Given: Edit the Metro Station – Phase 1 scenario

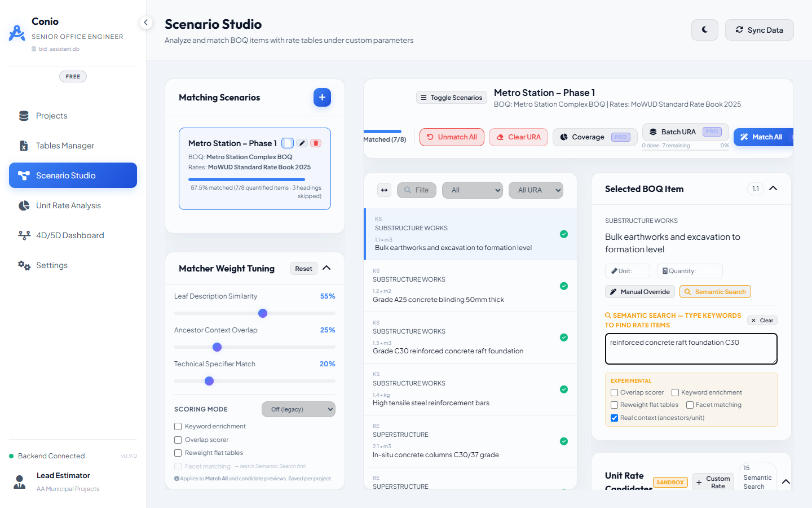Looking at the screenshot, I should click(x=302, y=143).
